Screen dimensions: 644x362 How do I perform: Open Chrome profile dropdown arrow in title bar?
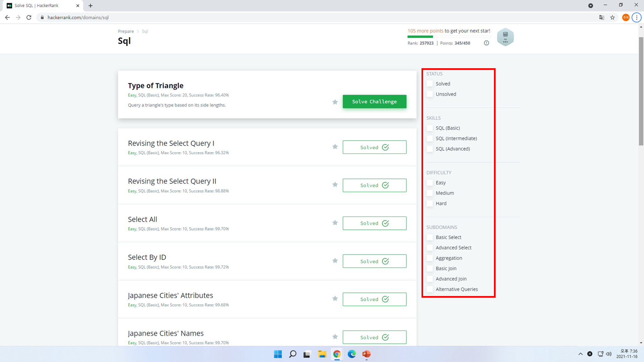click(x=591, y=5)
